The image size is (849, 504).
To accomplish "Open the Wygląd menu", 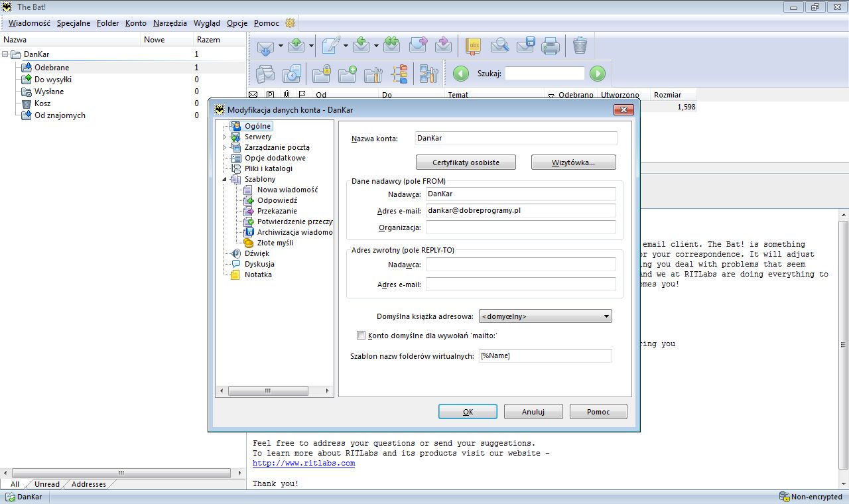I will click(x=207, y=23).
